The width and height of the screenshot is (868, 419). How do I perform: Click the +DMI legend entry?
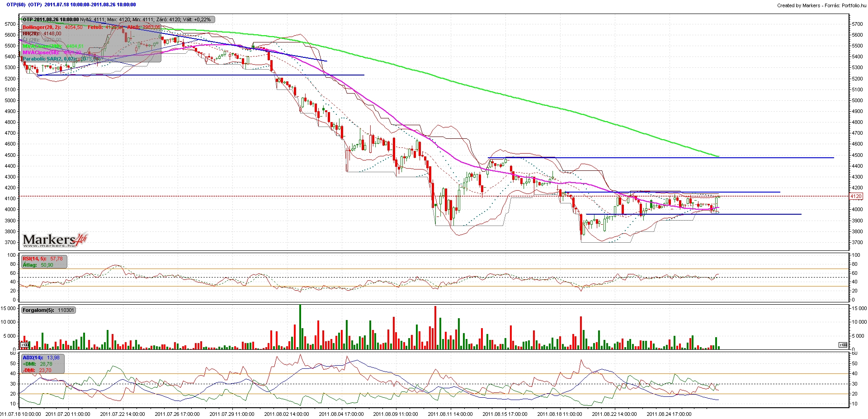[38, 364]
